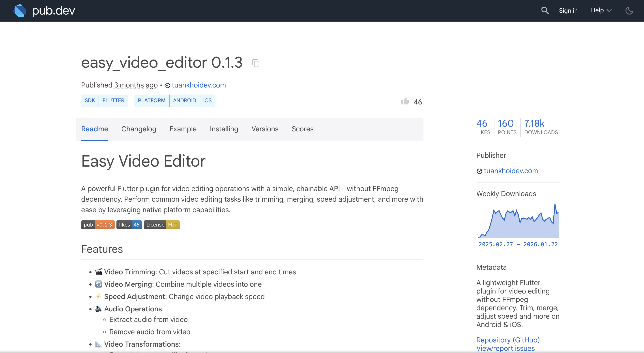This screenshot has width=644, height=353.
Task: Like the package with thumbs up icon
Action: 405,101
